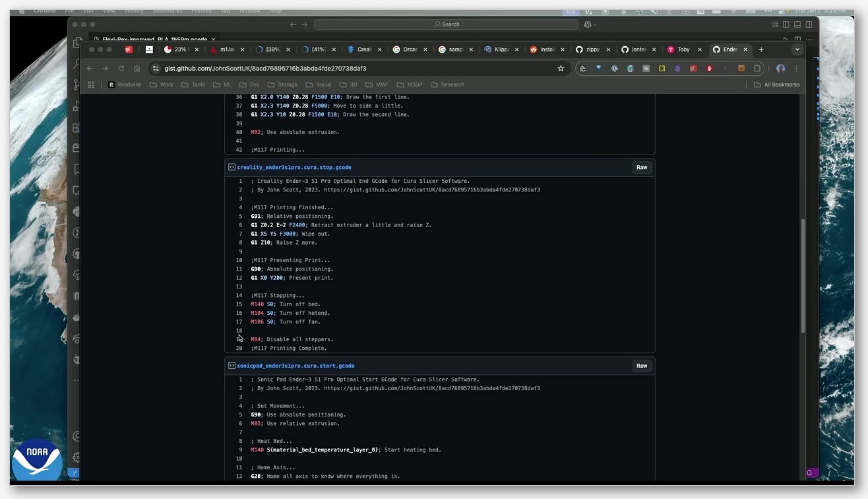Open the 3D bookmarks folder
The image size is (868, 499).
click(x=348, y=84)
